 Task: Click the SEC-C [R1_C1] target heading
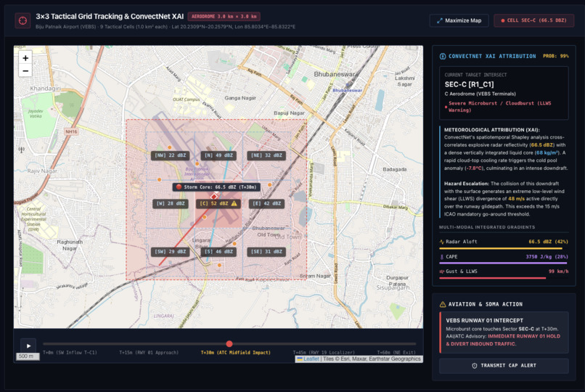[469, 84]
